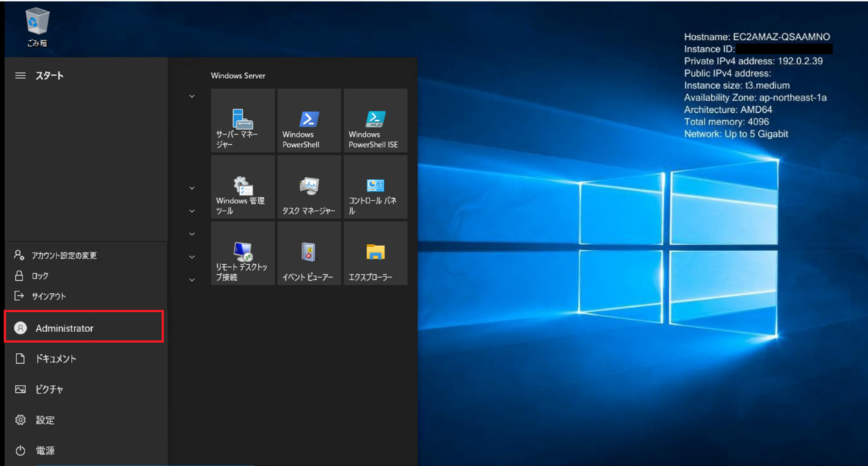Open the サーバー マネージャー tile

pyautogui.click(x=243, y=120)
